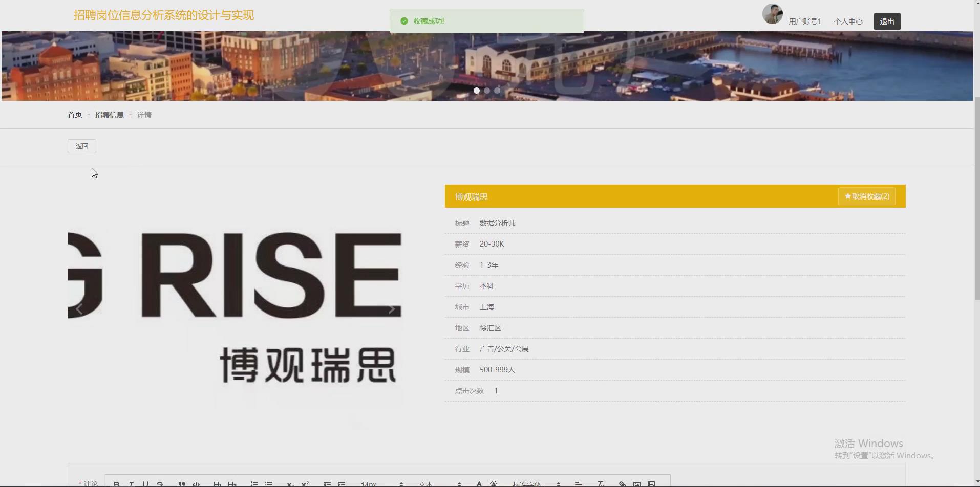Go to 首页 in breadcrumb
The width and height of the screenshot is (980, 487).
(75, 115)
